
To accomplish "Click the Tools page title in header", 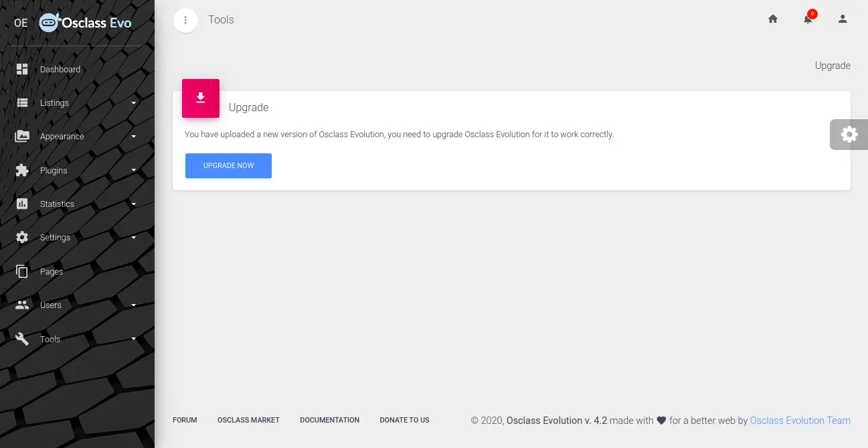I will (221, 19).
